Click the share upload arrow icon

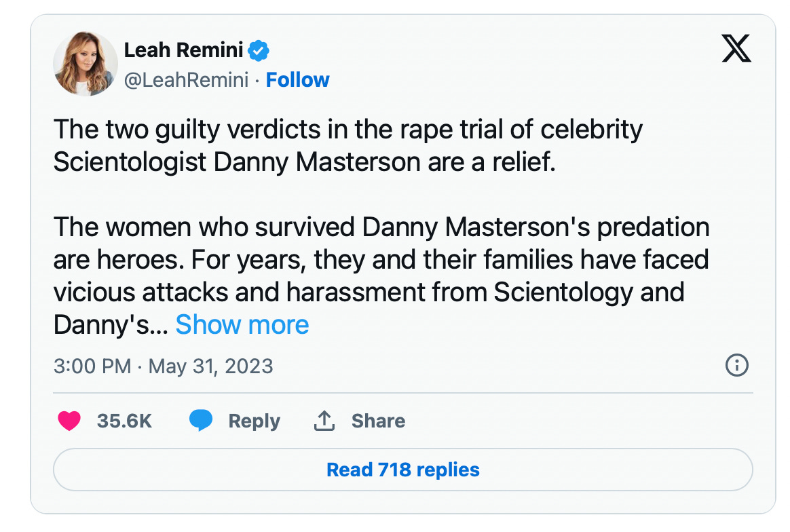pos(324,421)
